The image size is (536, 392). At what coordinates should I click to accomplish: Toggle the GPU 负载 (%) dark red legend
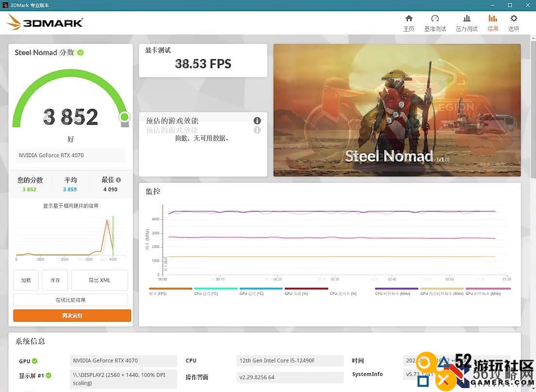(306, 291)
